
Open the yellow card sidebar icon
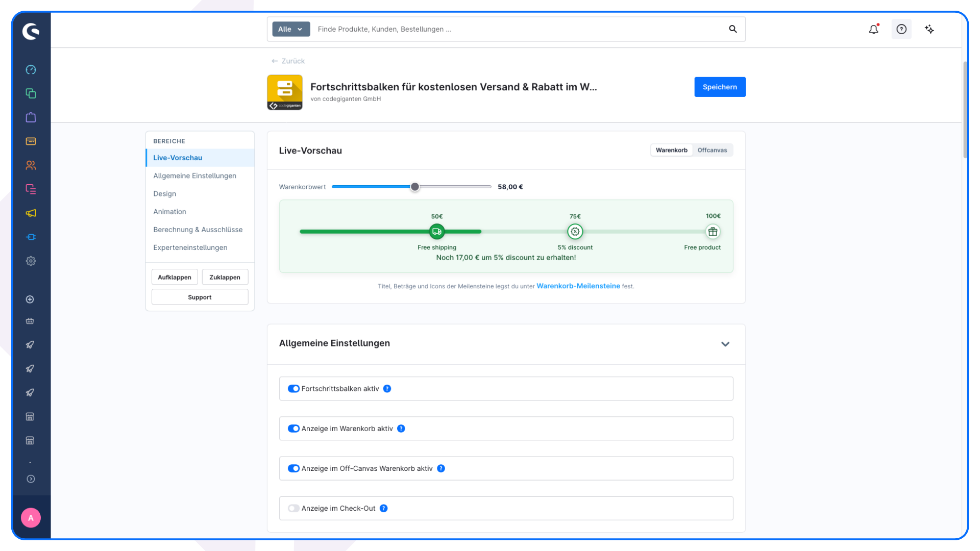click(x=31, y=141)
